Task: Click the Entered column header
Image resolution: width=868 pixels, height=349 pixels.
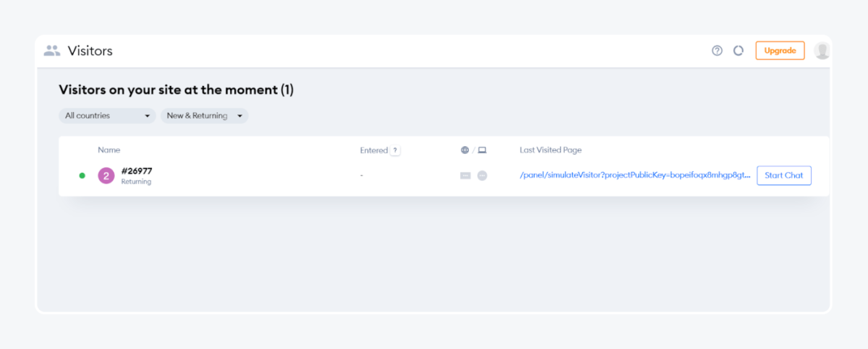Action: 374,150
